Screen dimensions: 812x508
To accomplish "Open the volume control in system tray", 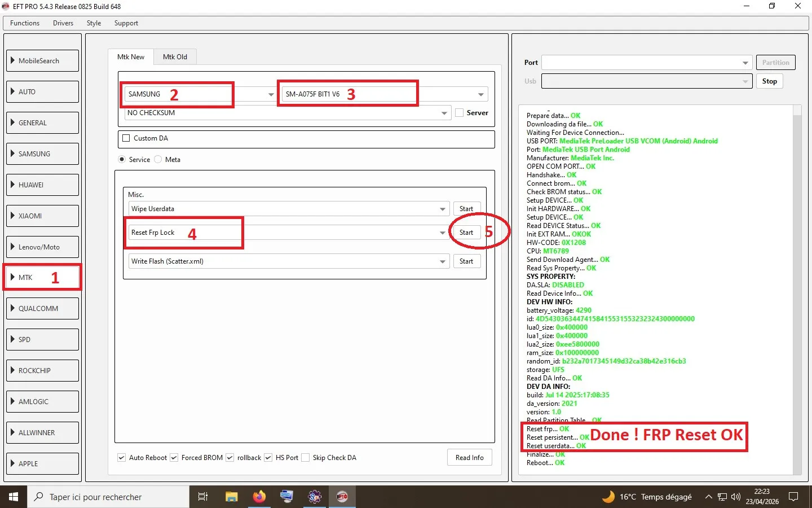I will pyautogui.click(x=735, y=497).
